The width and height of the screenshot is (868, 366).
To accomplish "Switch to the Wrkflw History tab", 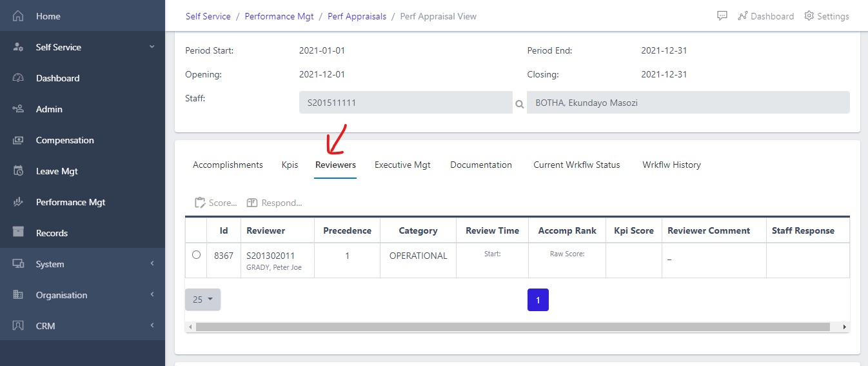I will pos(671,165).
